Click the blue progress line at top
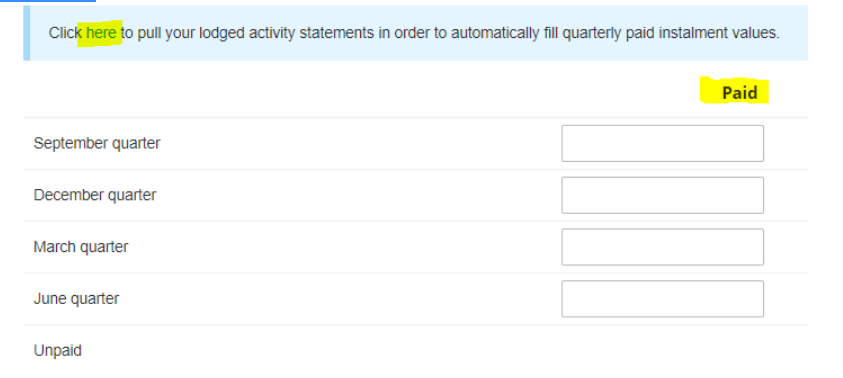This screenshot has height=378, width=843. pos(48,1)
